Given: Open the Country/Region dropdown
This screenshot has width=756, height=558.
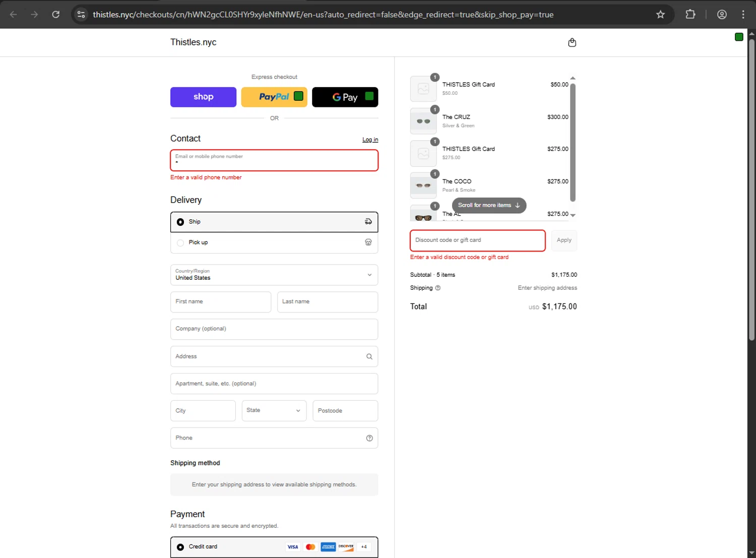Looking at the screenshot, I should click(x=274, y=275).
